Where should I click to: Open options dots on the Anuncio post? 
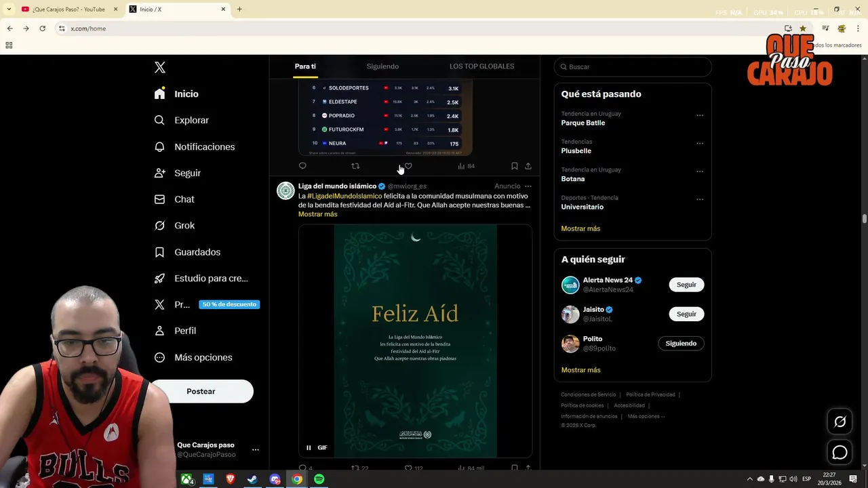528,186
